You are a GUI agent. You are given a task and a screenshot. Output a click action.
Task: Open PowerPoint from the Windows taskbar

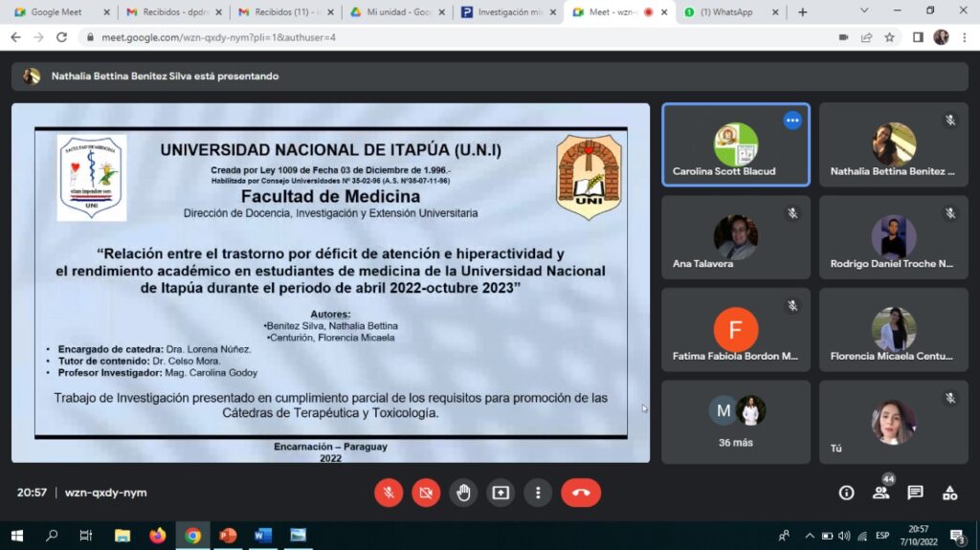click(x=228, y=536)
